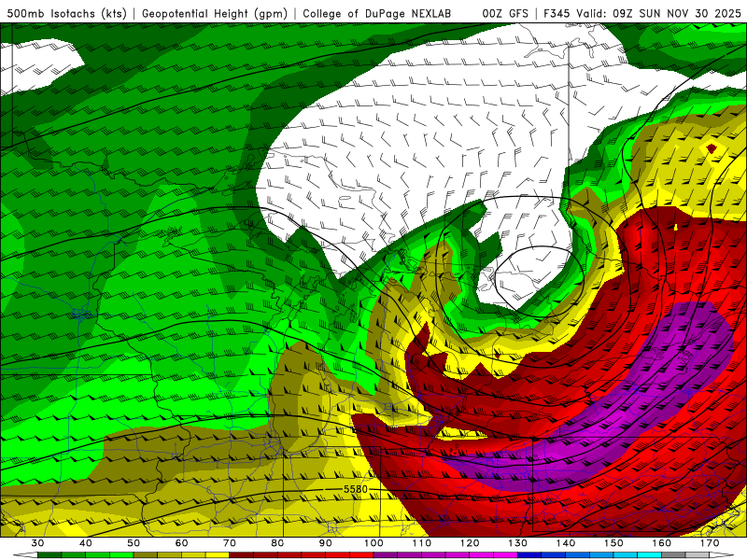This screenshot has height=560, width=747.
Task: Click the '160' value on the color scale
Action: point(662,543)
